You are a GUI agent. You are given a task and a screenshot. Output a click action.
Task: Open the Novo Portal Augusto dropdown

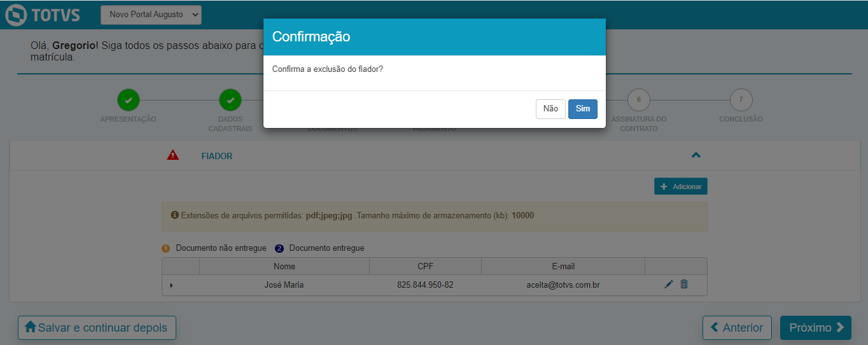tap(151, 15)
